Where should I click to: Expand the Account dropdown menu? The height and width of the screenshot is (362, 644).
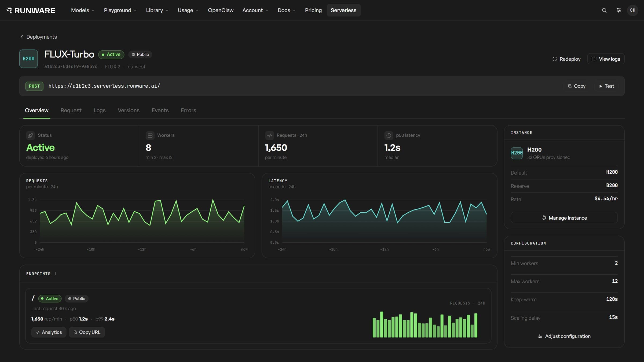pyautogui.click(x=255, y=10)
